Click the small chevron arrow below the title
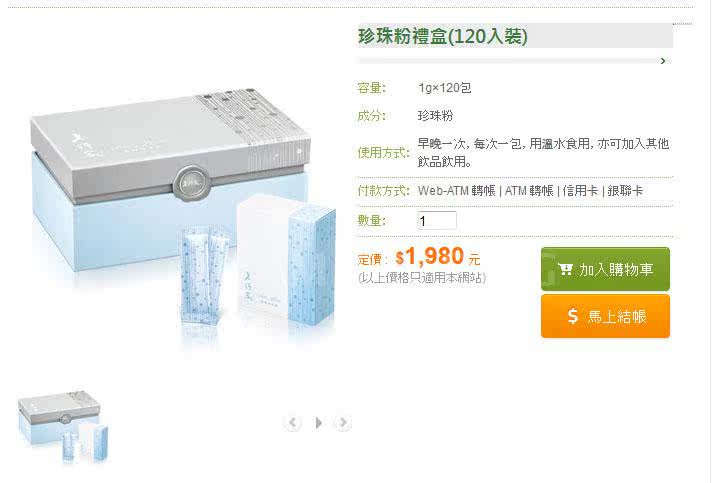Screen dimensions: 714x483 (x=663, y=61)
